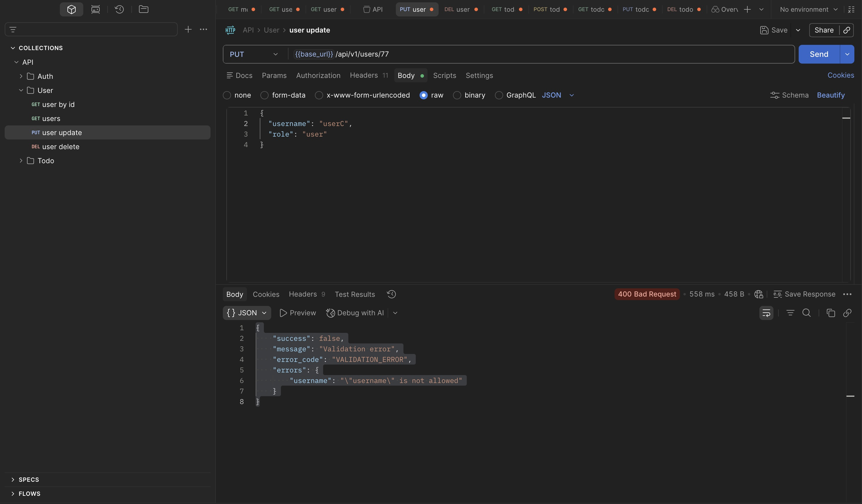Copy the response body to clipboard
Screen dimensions: 862x504
tap(831, 313)
